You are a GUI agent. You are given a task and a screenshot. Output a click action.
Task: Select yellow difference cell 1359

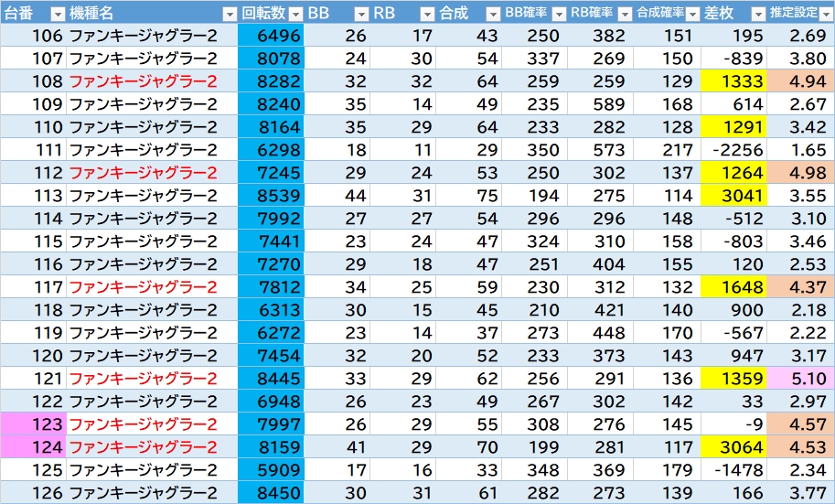click(733, 379)
